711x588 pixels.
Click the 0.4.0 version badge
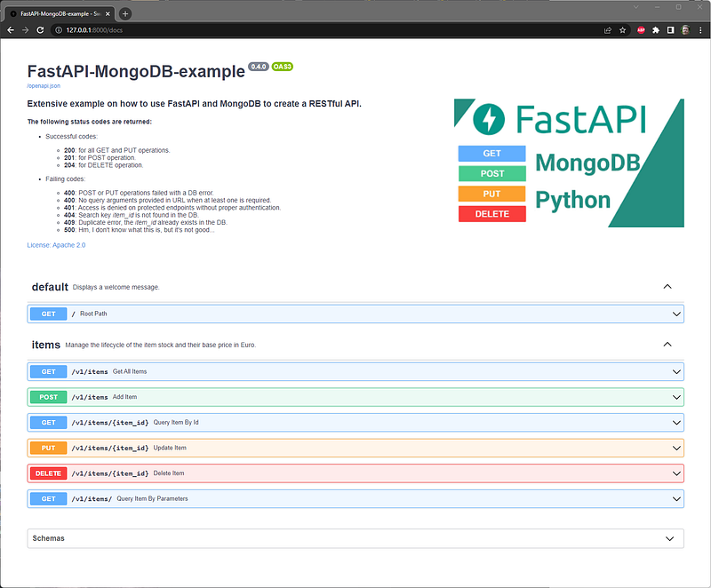(259, 67)
